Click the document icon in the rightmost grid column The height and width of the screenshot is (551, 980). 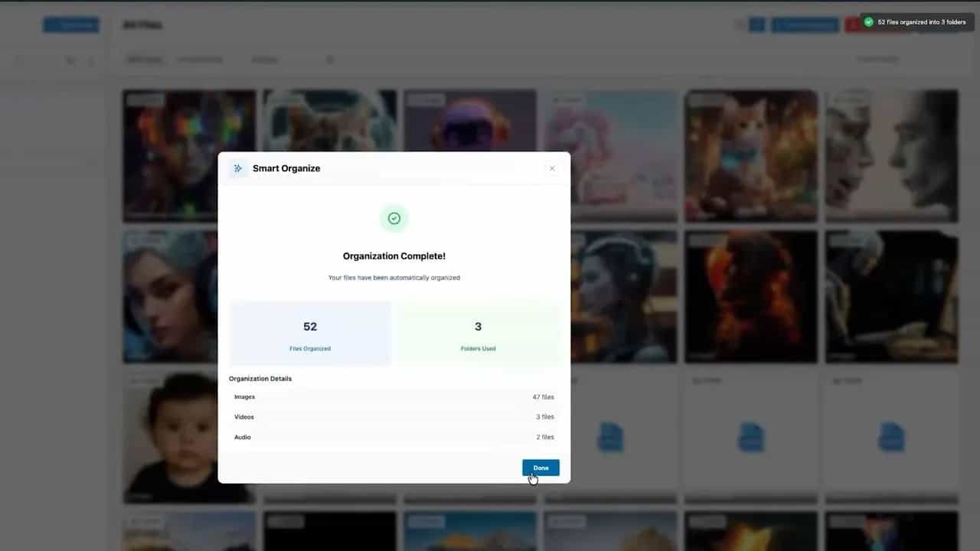[x=890, y=437]
